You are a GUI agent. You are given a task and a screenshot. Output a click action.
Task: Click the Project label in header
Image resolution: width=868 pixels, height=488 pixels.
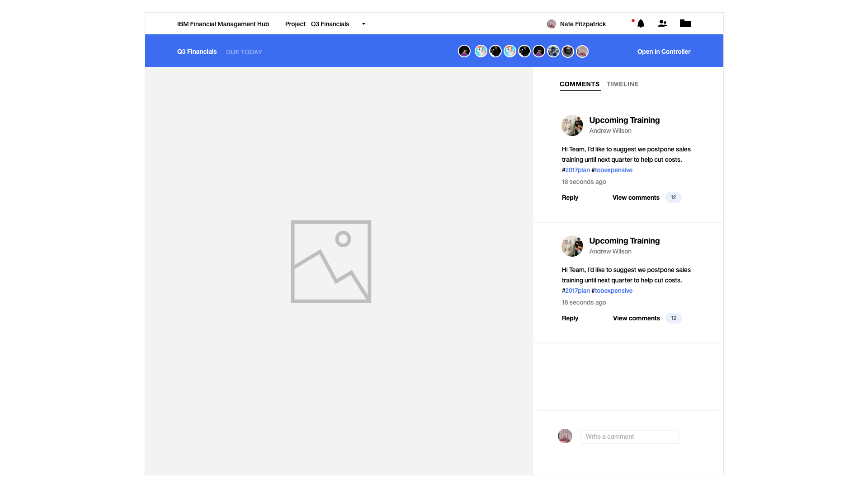point(295,24)
